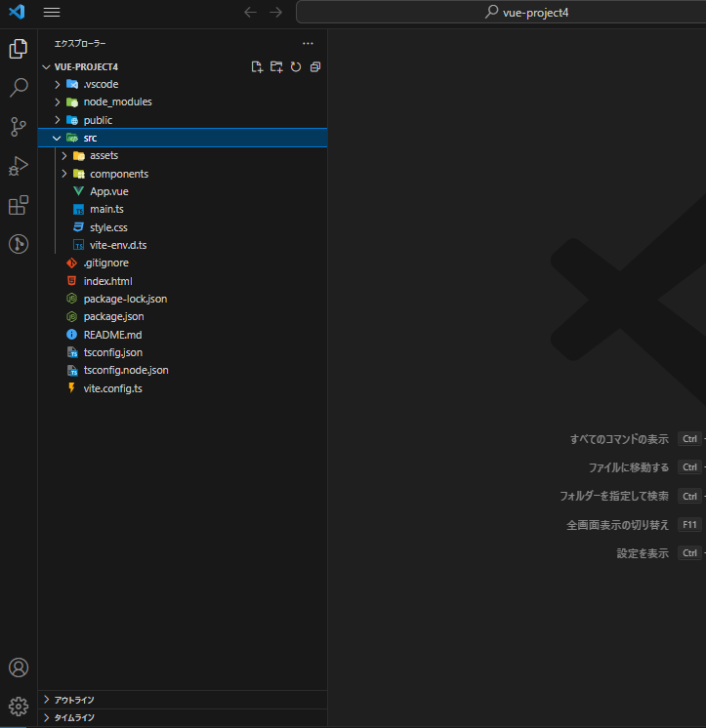Click the New Folder icon

pyautogui.click(x=276, y=67)
